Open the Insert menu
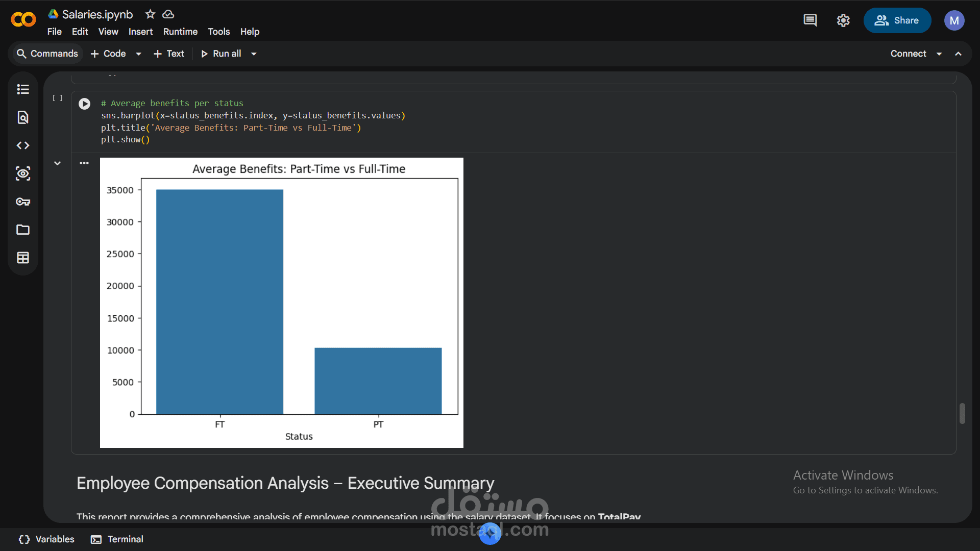Image resolution: width=980 pixels, height=551 pixels. (140, 32)
